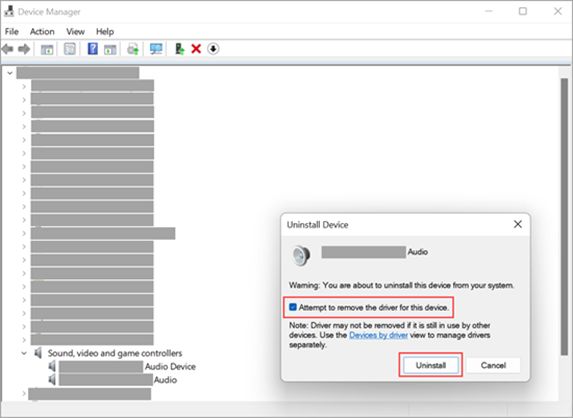Click the Forward arrow toolbar icon
Viewport: 573px width, 418px height.
(24, 49)
